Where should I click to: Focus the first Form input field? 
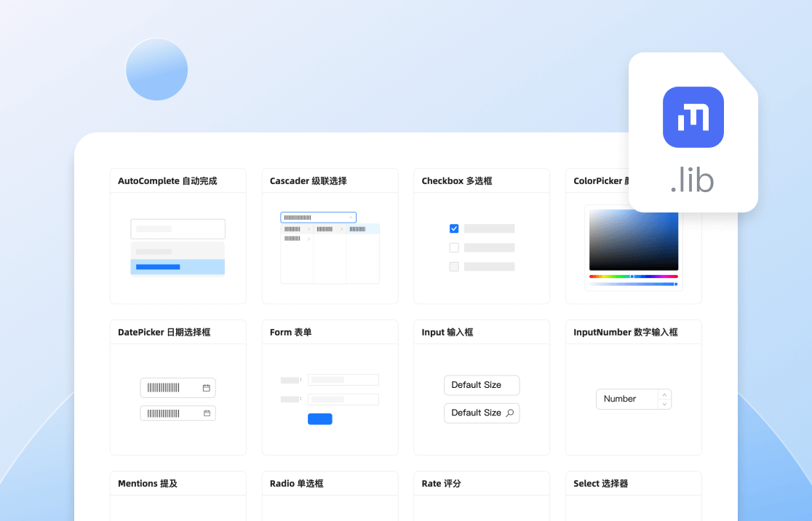[343, 380]
